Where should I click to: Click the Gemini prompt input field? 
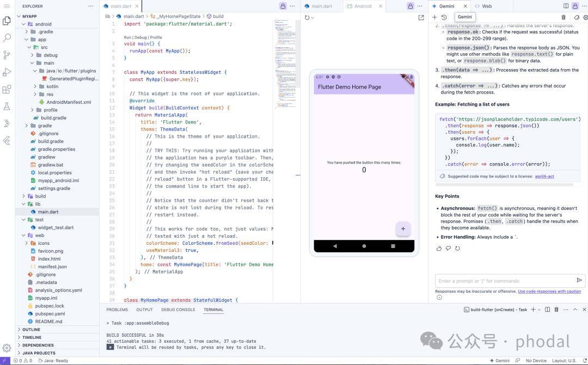[x=504, y=281]
